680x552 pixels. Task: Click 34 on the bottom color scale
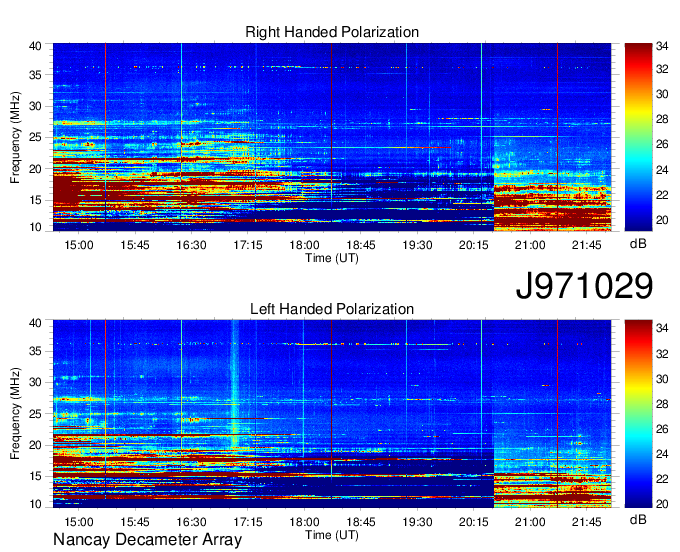(x=662, y=328)
